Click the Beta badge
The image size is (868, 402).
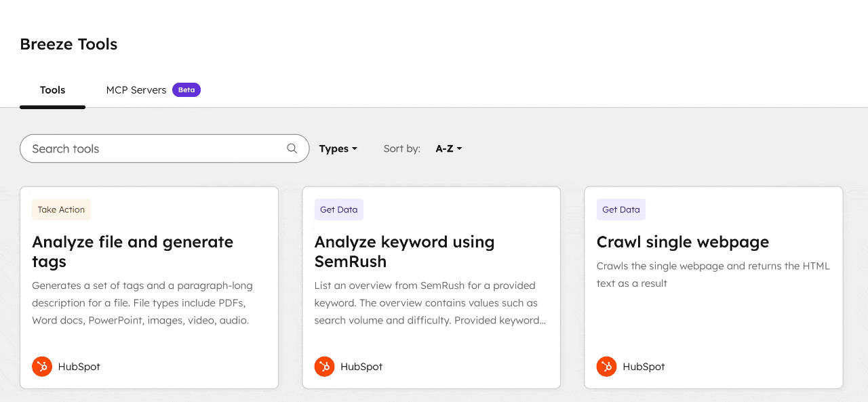(x=186, y=89)
